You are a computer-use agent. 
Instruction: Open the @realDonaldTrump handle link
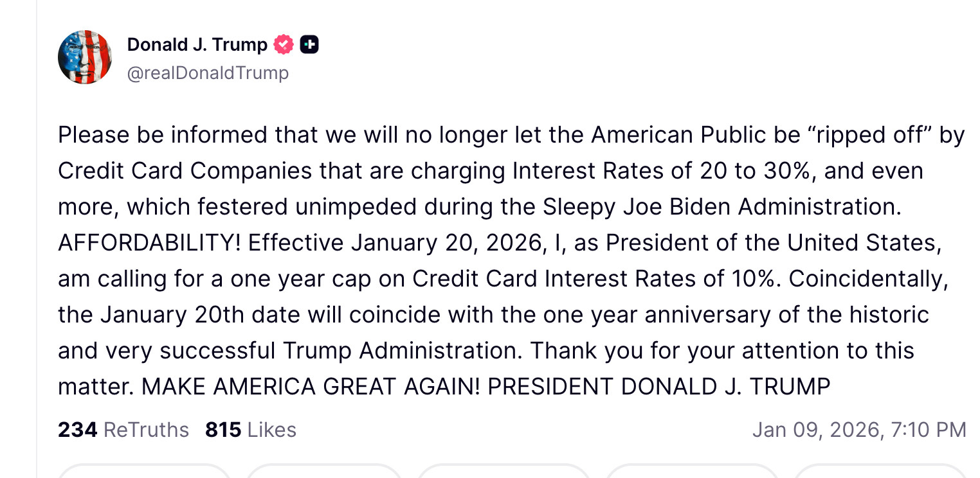coord(208,73)
